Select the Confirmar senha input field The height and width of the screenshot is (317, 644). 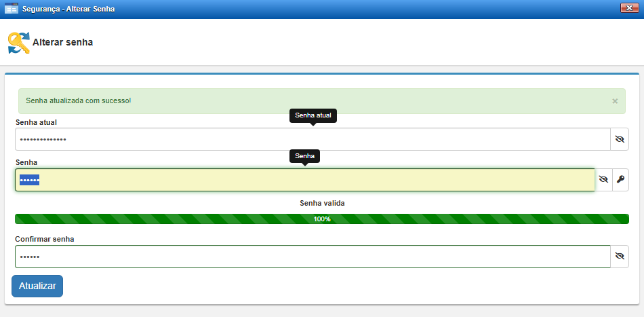[x=312, y=257]
